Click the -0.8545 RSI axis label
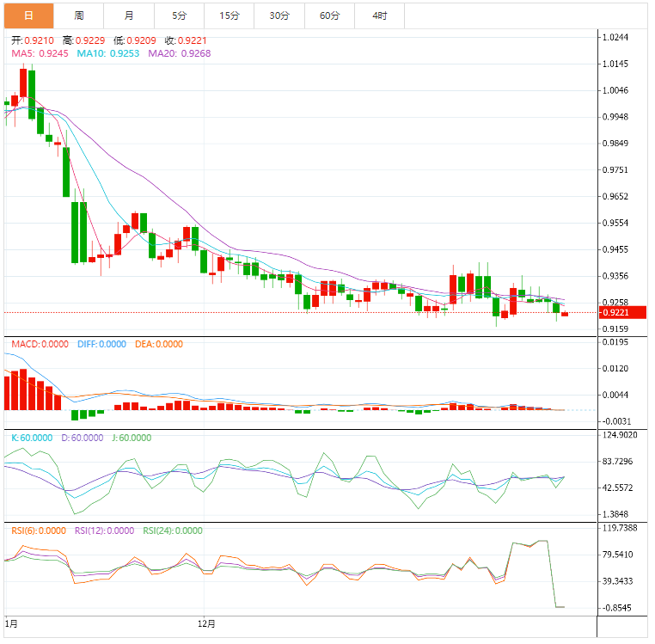Screen dimensions: 655x644 pos(616,608)
